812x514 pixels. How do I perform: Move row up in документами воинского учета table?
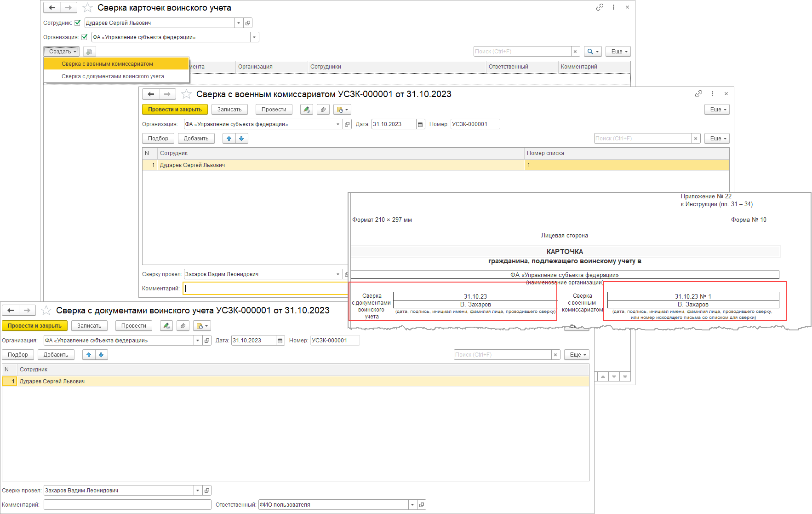coord(89,355)
